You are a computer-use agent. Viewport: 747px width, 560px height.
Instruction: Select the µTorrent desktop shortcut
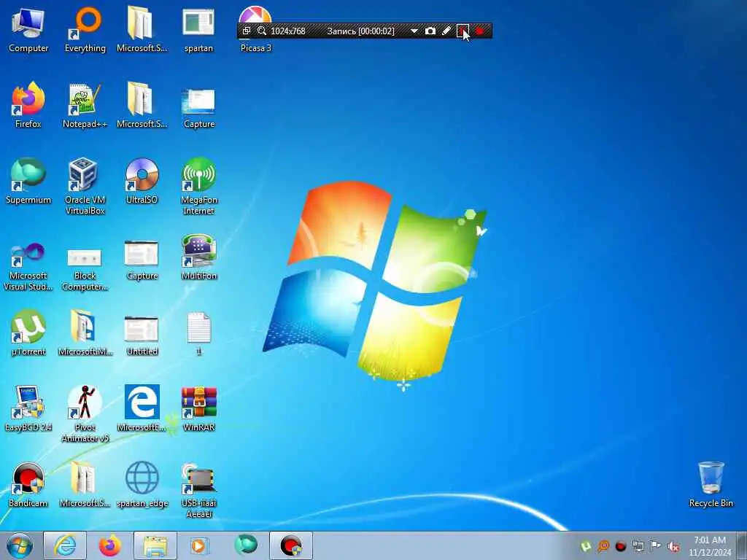[x=28, y=332]
